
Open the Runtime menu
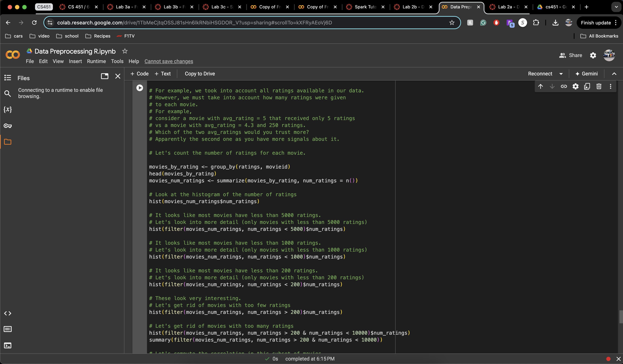tap(96, 61)
